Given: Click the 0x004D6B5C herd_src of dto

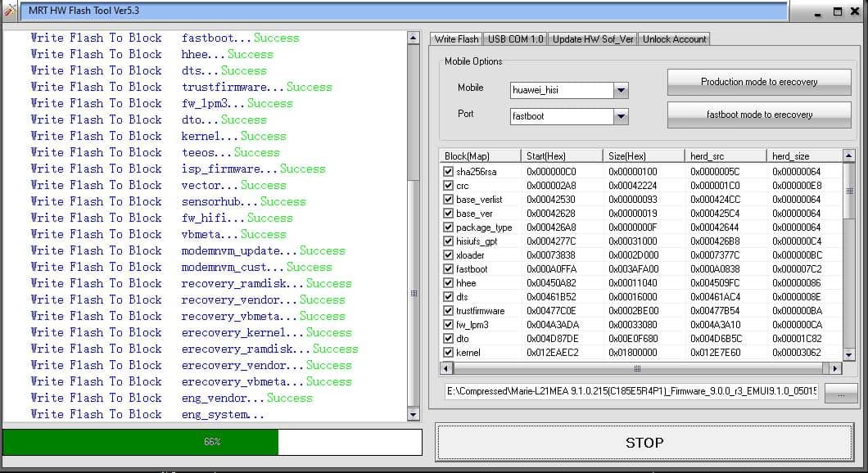Looking at the screenshot, I should tap(717, 338).
